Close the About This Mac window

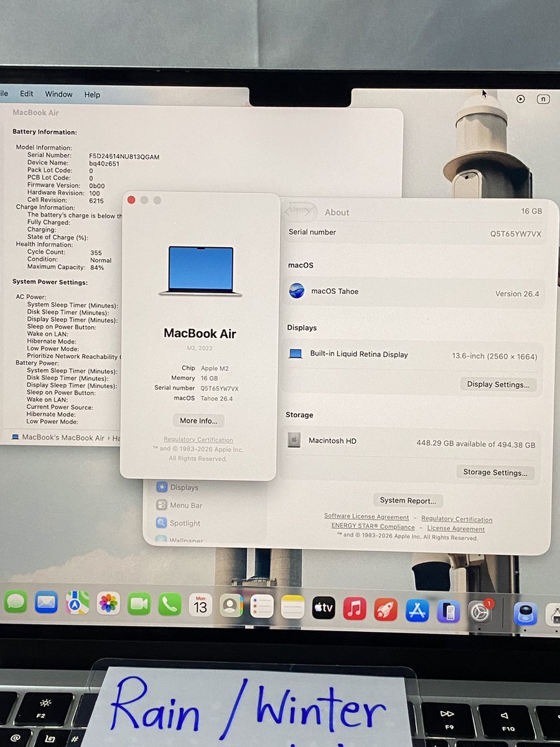tap(131, 200)
